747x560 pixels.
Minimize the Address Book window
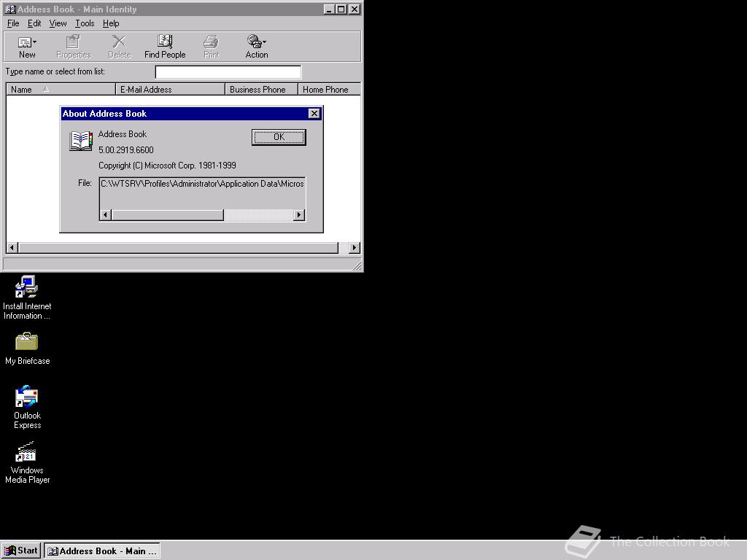coord(329,9)
